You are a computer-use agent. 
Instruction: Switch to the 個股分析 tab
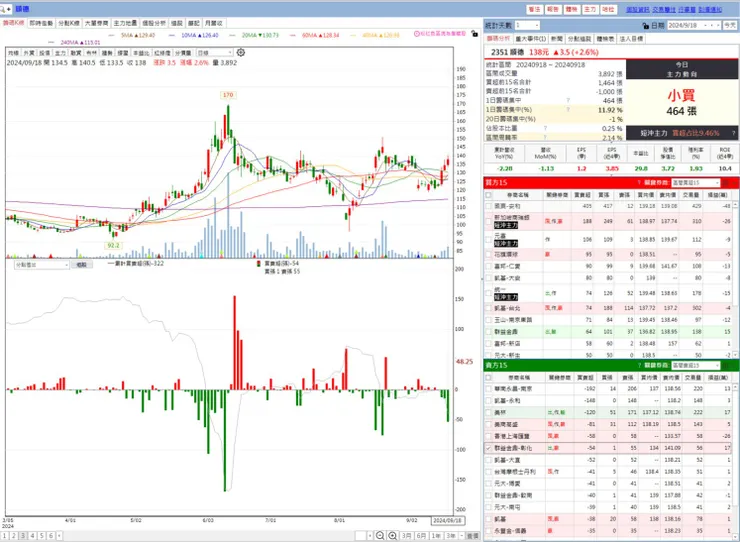(154, 23)
